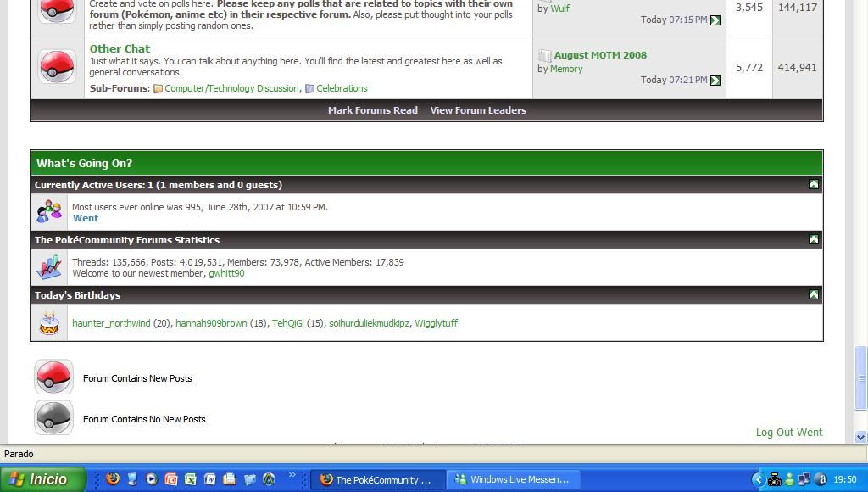Viewport: 868px width, 492px height.
Task: Open active user Went's profile
Action: 86,218
